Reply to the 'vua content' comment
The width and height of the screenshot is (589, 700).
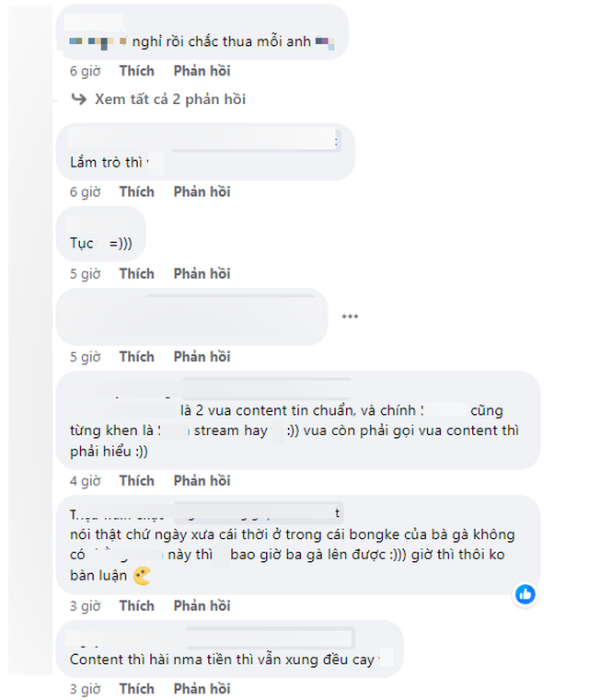(202, 480)
